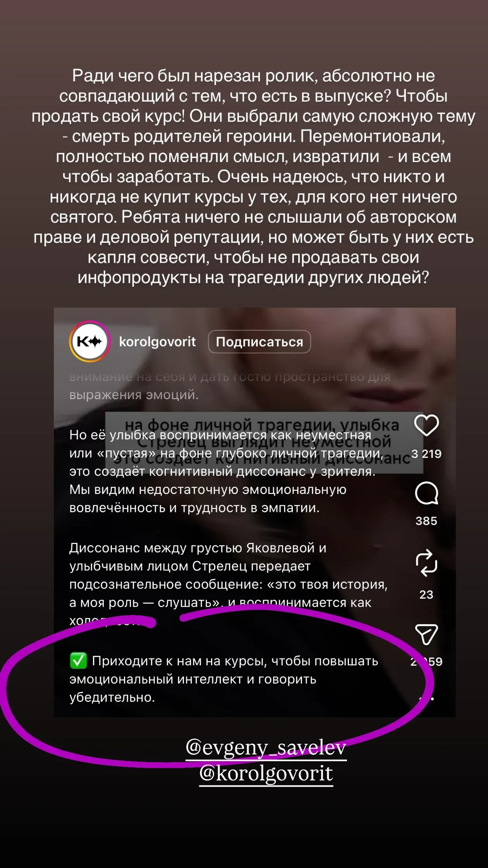Screen dimensions: 488x868
Task: Click the Подписаться button
Action: (259, 342)
